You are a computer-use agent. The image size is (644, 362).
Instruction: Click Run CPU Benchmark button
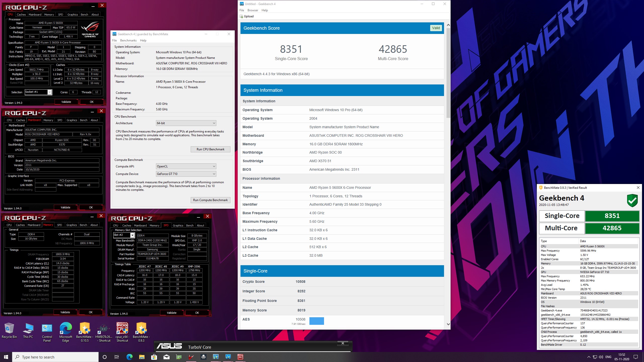(x=210, y=149)
